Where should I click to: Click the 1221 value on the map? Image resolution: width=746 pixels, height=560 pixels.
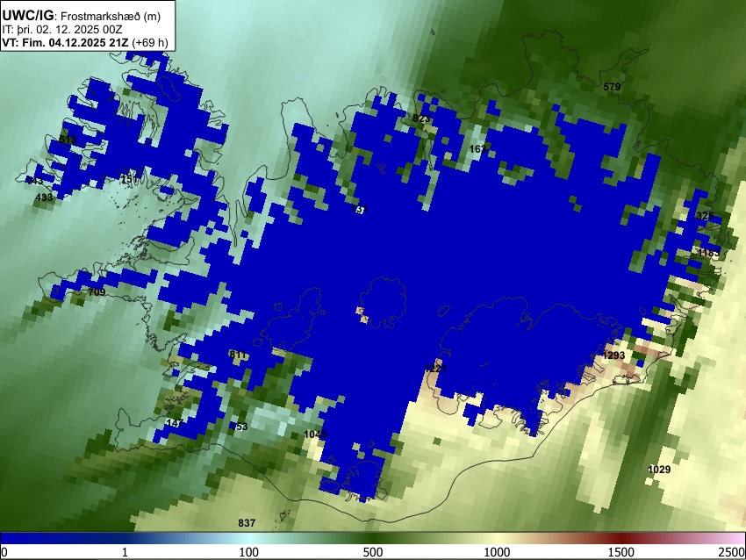[x=435, y=369]
